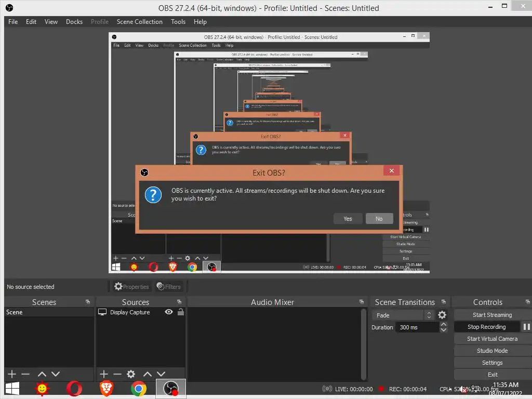The width and height of the screenshot is (532, 399).
Task: Close the Exit OBS dialog with X
Action: click(392, 170)
